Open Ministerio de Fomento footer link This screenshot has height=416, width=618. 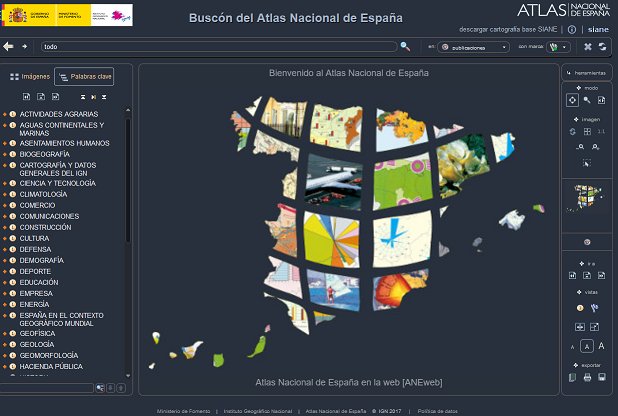[183, 411]
